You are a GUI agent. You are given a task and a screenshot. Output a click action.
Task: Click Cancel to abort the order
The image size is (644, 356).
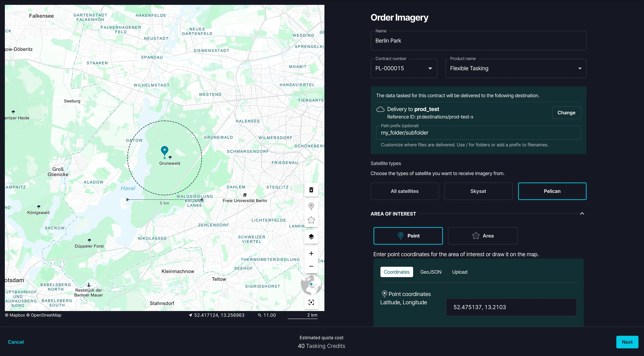[16, 342]
